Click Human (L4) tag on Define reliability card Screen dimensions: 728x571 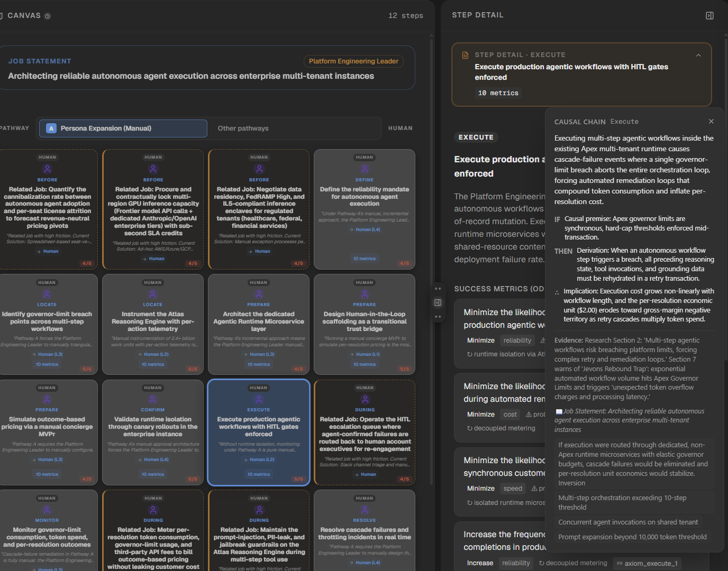pyautogui.click(x=365, y=230)
